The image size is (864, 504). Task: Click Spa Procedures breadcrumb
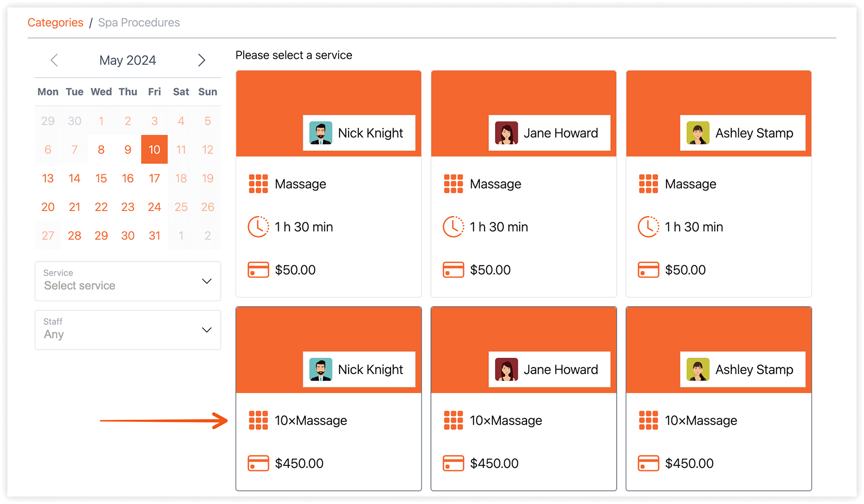click(x=139, y=23)
